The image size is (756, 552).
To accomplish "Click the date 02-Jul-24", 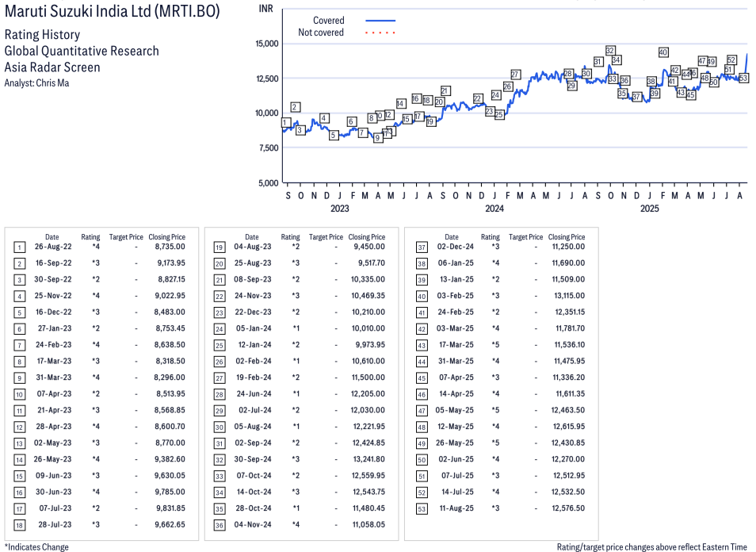I will coord(255,410).
